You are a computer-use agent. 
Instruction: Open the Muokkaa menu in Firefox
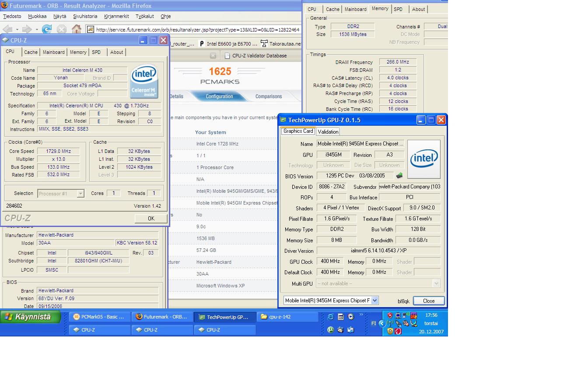[37, 16]
